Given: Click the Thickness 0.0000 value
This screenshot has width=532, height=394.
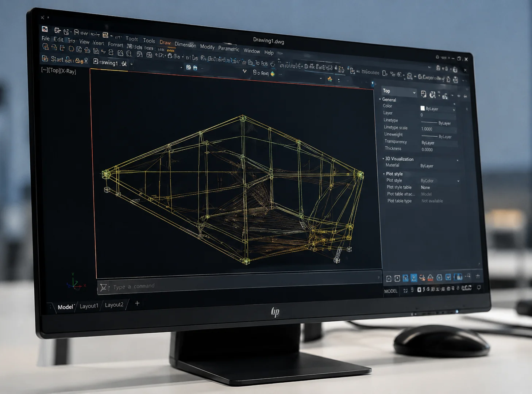Looking at the screenshot, I should [427, 150].
